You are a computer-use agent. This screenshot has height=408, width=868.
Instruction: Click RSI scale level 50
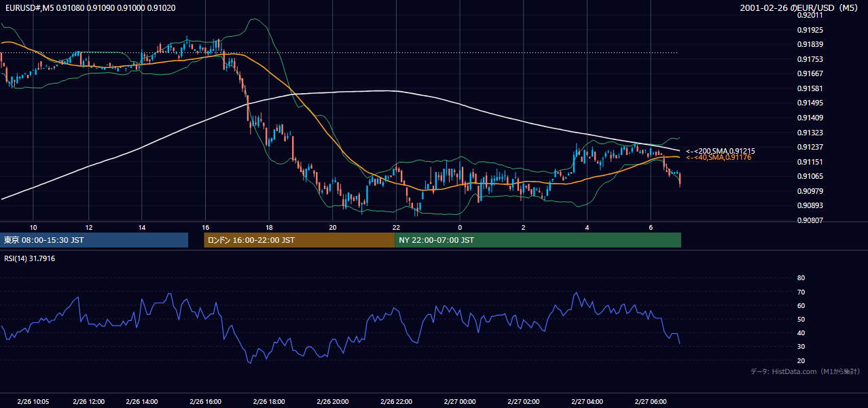(x=801, y=319)
